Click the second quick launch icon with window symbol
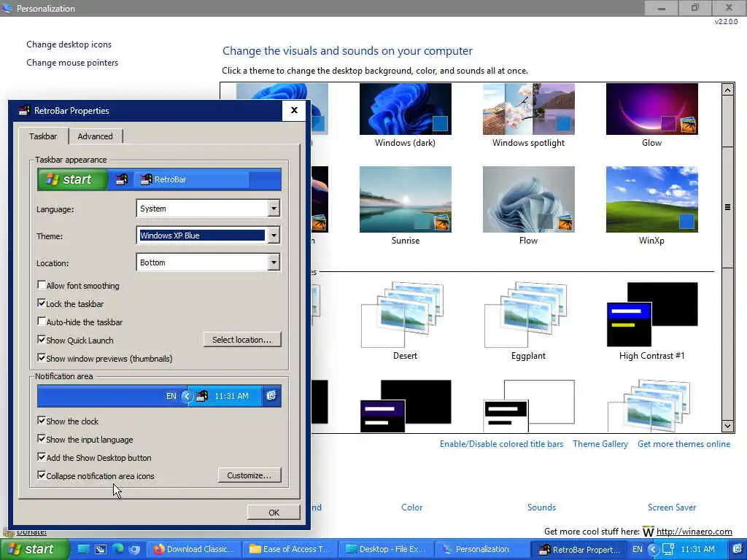Viewport: 747px width, 560px height. tap(101, 550)
